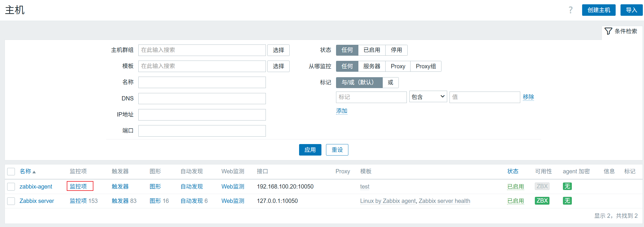Open Web监测 for zabbix-agent

tap(233, 187)
